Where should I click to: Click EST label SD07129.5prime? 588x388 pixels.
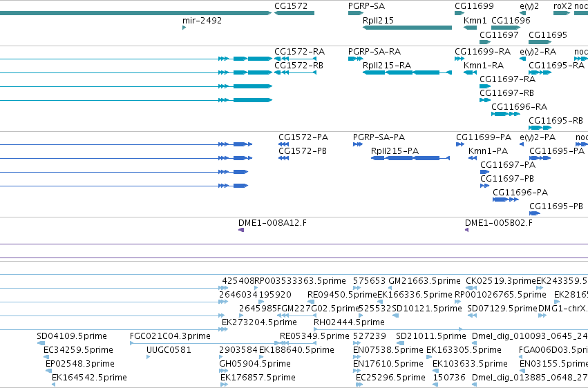(x=502, y=308)
